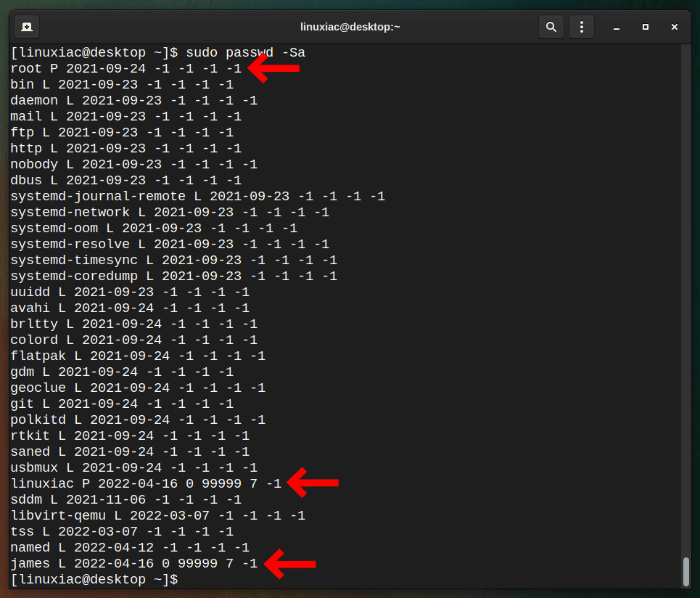Click the ftp account row
Image resolution: width=700 pixels, height=598 pixels.
[122, 133]
